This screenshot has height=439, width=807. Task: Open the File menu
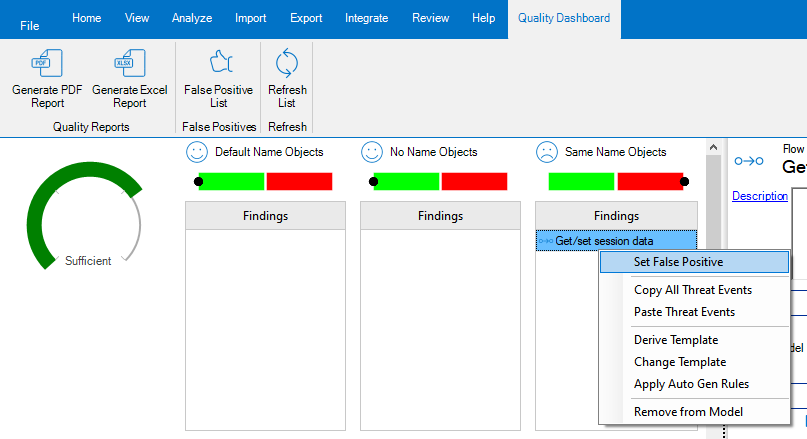click(30, 26)
